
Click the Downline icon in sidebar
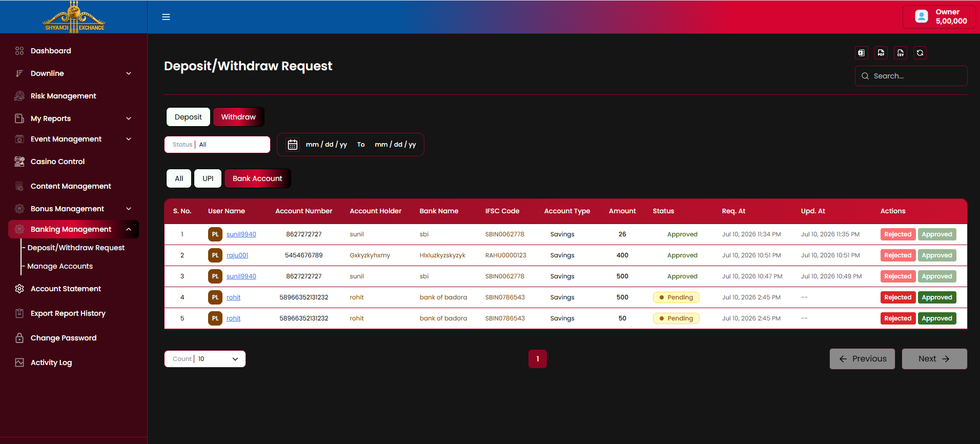click(x=19, y=73)
